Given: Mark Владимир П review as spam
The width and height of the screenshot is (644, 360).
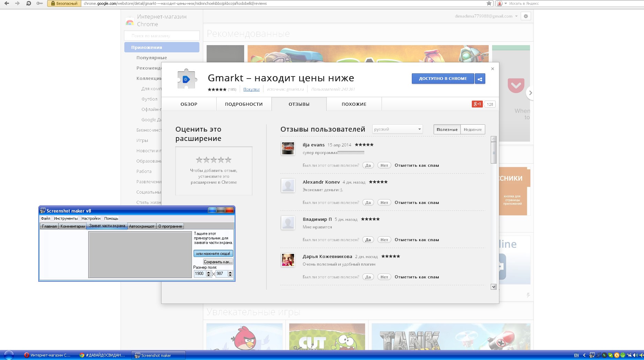Looking at the screenshot, I should pyautogui.click(x=417, y=240).
